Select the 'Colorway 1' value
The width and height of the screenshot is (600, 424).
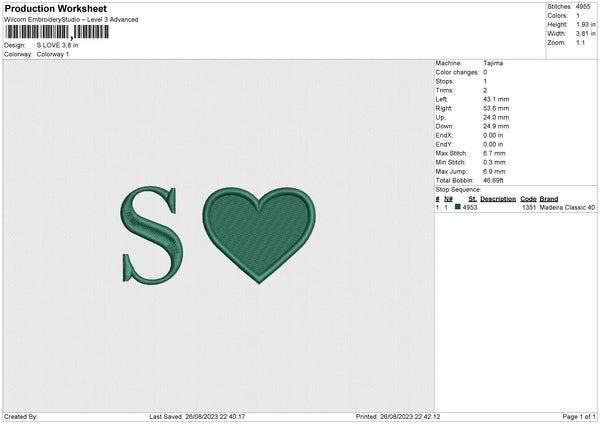pos(53,54)
